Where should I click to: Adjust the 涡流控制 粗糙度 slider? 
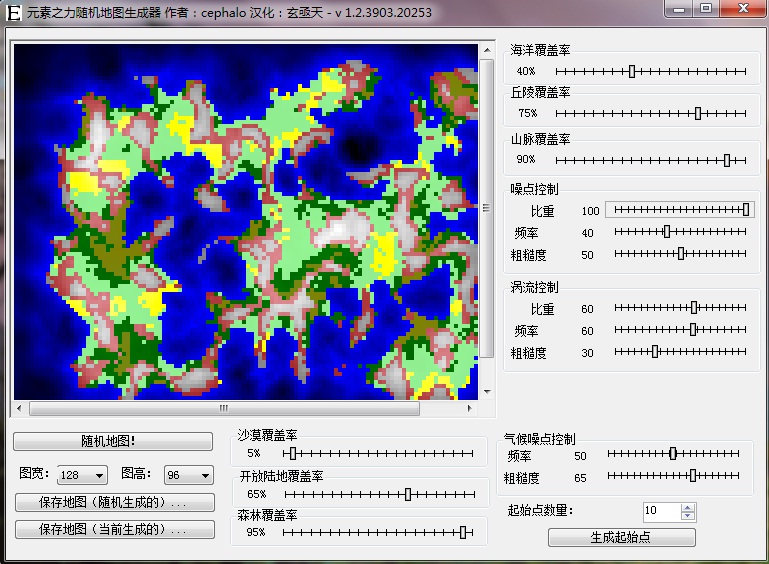click(x=680, y=352)
